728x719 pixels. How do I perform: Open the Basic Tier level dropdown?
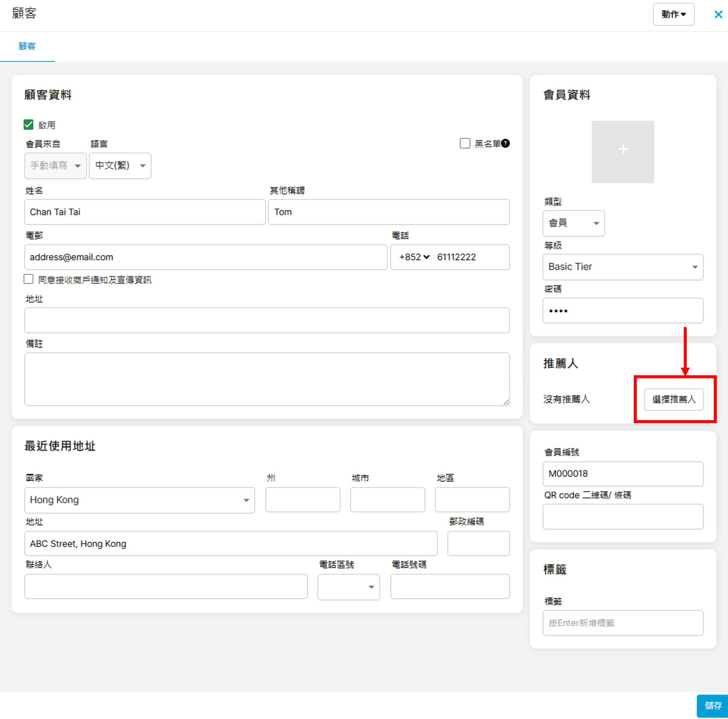point(623,267)
